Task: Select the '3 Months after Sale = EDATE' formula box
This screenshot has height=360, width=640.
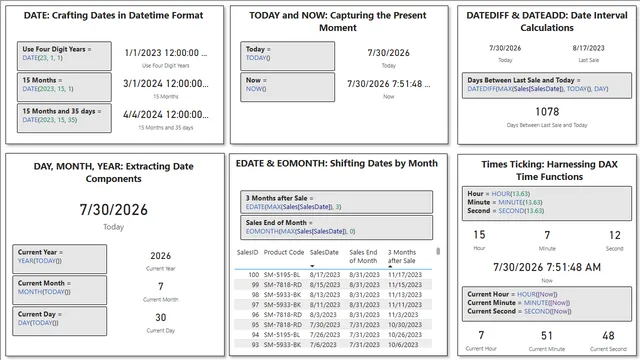Action: [336, 202]
